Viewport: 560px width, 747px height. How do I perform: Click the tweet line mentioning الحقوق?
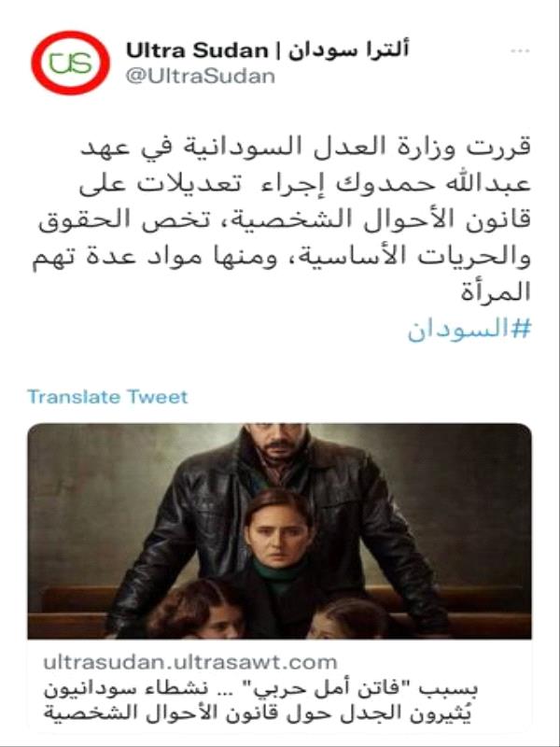[285, 220]
